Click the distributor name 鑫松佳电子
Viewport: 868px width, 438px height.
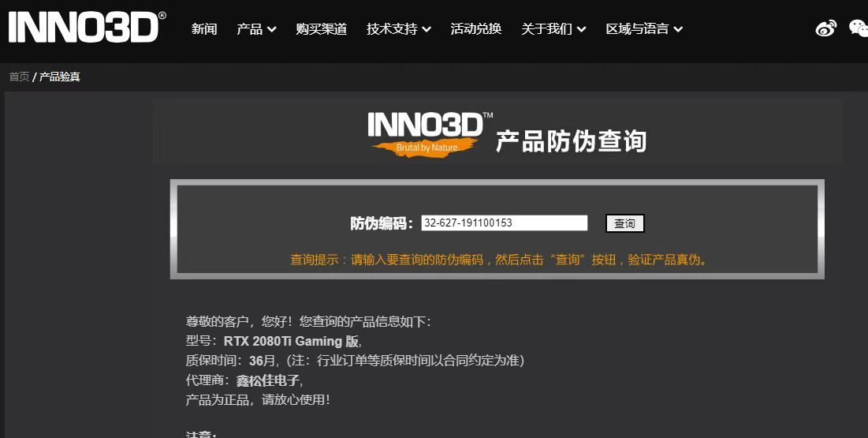tap(268, 380)
